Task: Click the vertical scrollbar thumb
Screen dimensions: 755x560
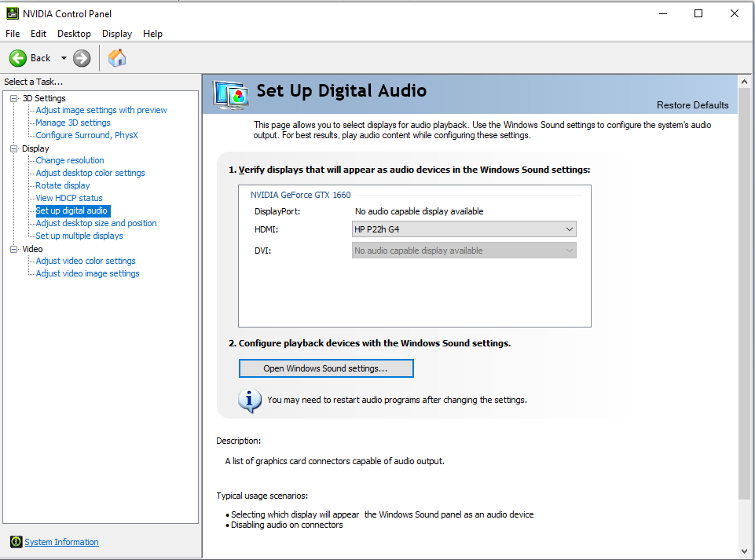Action: click(x=744, y=294)
